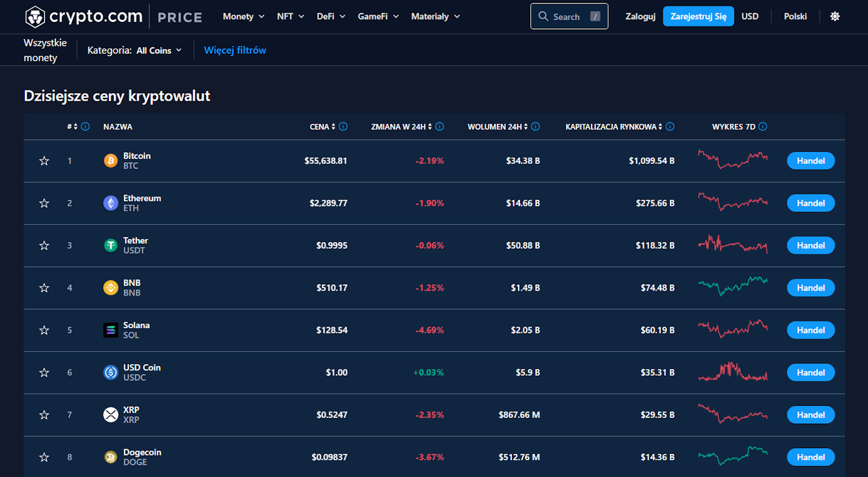This screenshot has height=477, width=868.
Task: Favorite XRP with its star icon
Action: point(44,414)
